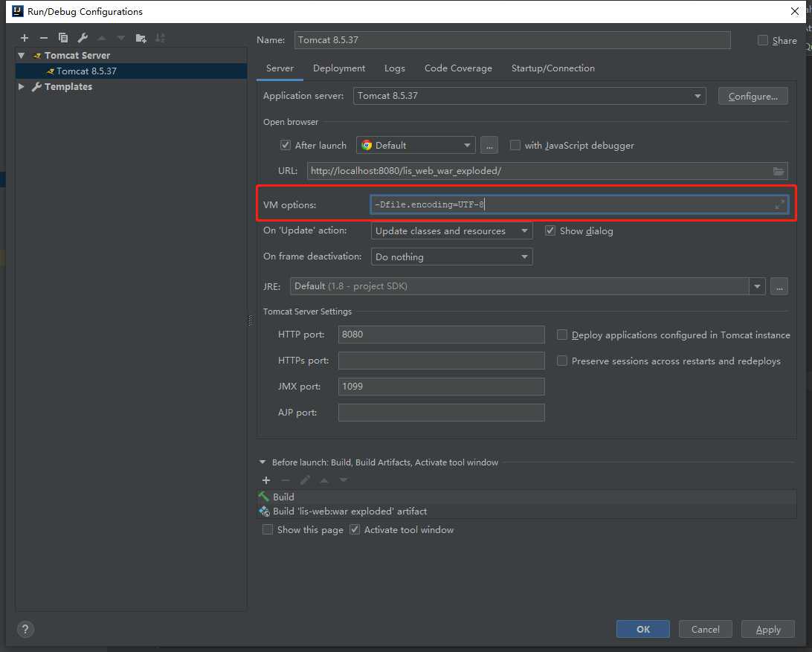Open JRE dropdown arrow
This screenshot has height=652, width=812.
757,286
